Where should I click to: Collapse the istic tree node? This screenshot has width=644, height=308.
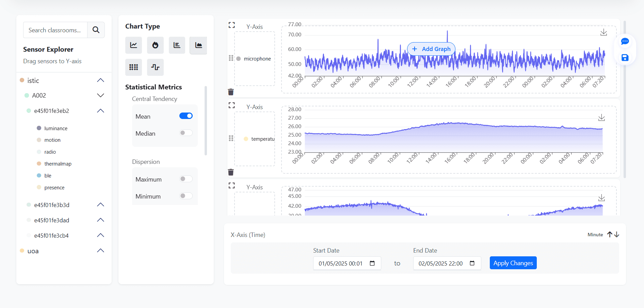pyautogui.click(x=100, y=80)
